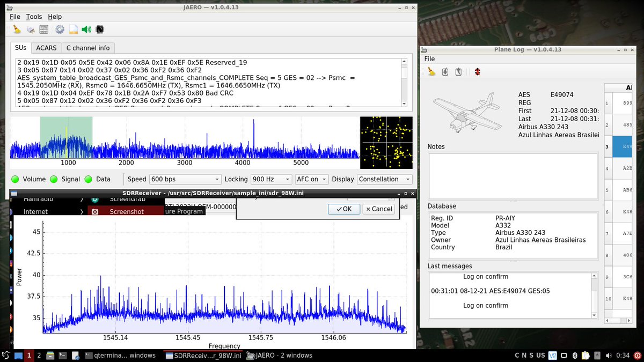644x362 pixels.
Task: Switch to workspace 2 in taskbar
Action: [x=39, y=355]
